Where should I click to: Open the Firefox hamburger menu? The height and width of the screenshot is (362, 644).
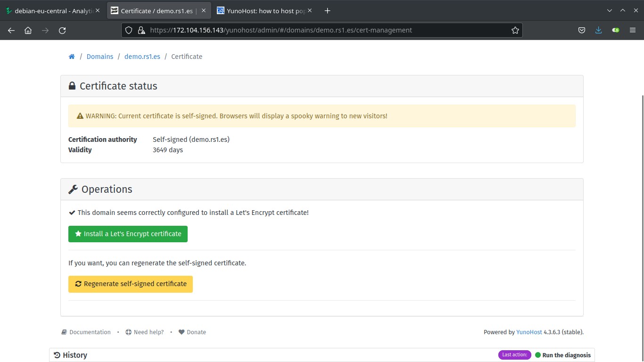coord(633,30)
